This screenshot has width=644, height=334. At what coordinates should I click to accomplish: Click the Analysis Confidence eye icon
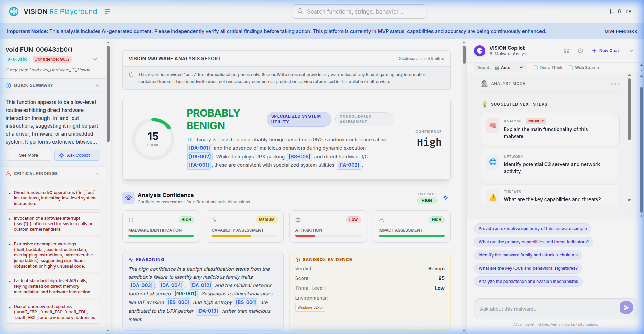129,198
